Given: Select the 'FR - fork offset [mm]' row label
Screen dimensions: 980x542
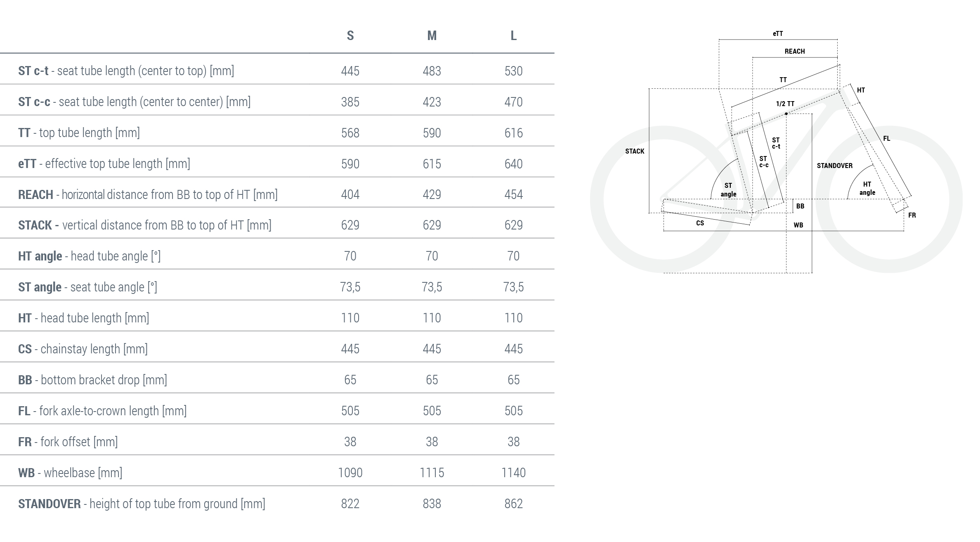Looking at the screenshot, I should 68,442.
